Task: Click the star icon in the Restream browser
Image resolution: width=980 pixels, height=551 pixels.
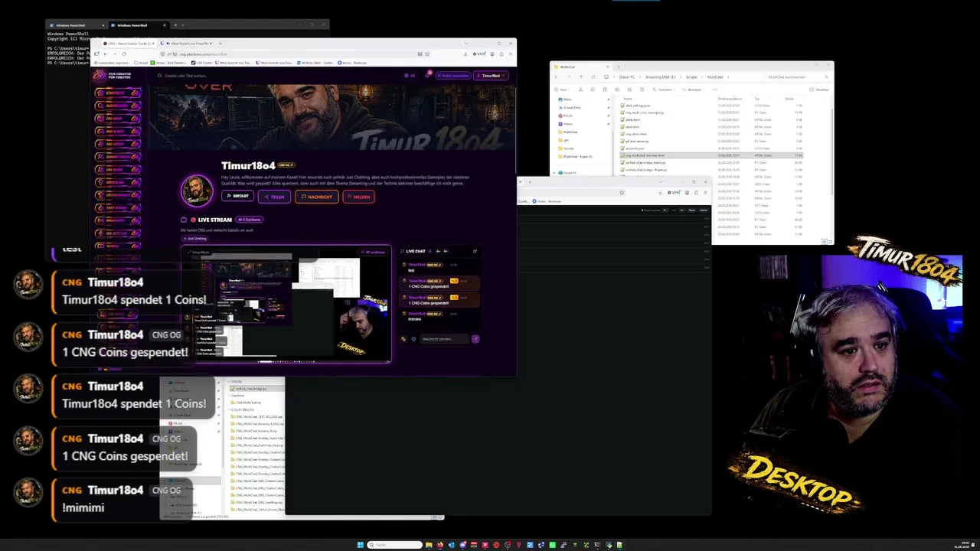Action: tap(622, 192)
